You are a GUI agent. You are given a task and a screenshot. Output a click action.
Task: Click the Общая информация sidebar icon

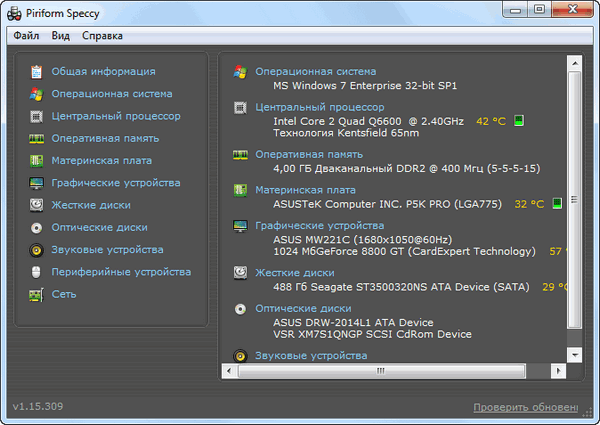point(36,72)
